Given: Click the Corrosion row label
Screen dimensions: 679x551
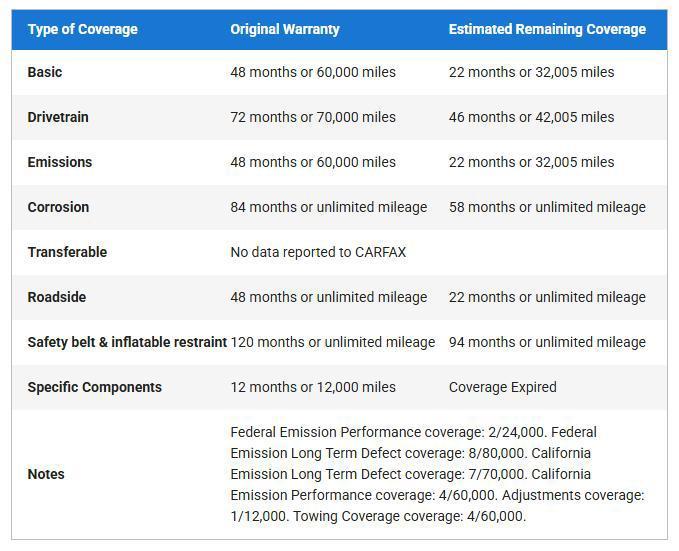Looking at the screenshot, I should 58,207.
